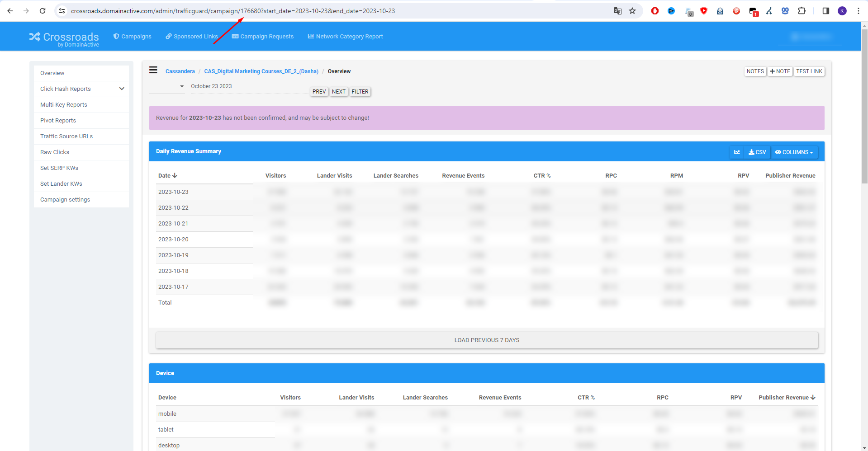This screenshot has height=451, width=868.
Task: Open the profile avatar K
Action: coord(842,11)
